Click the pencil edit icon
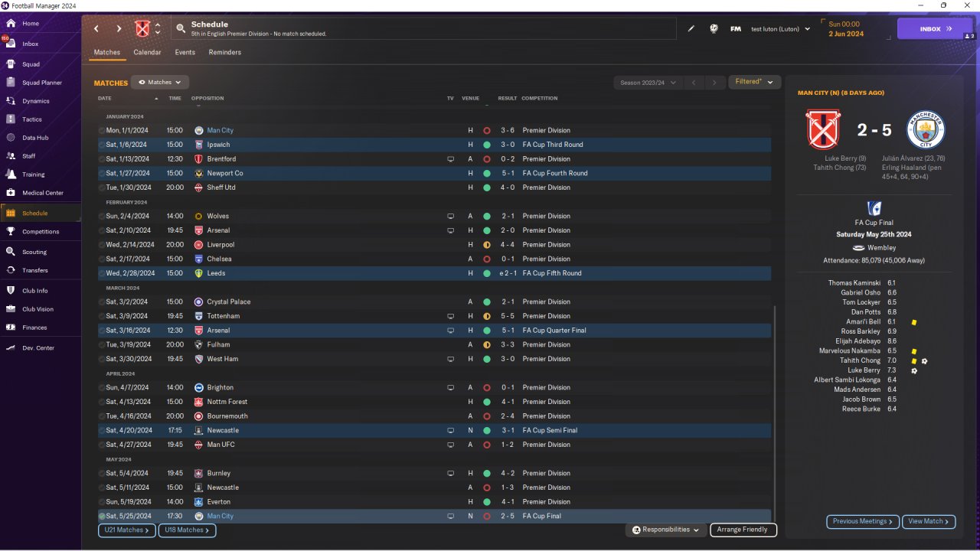 pyautogui.click(x=691, y=29)
